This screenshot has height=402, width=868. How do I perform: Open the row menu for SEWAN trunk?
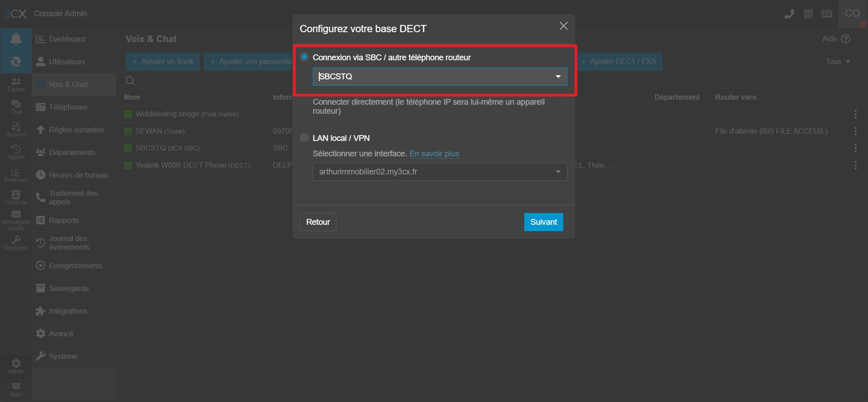(x=855, y=131)
